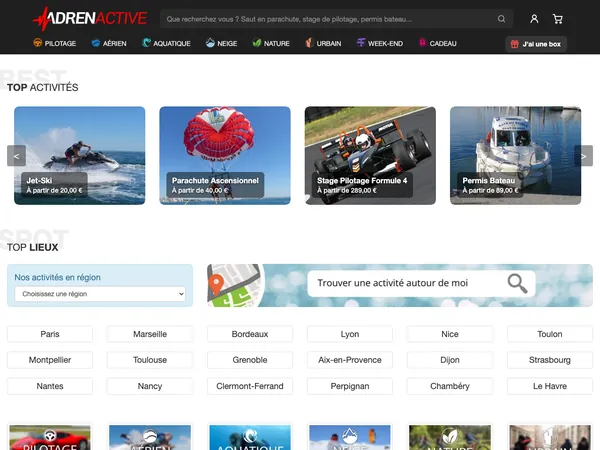
Task: Click Trouver une activité autour de moi field
Action: point(421,284)
